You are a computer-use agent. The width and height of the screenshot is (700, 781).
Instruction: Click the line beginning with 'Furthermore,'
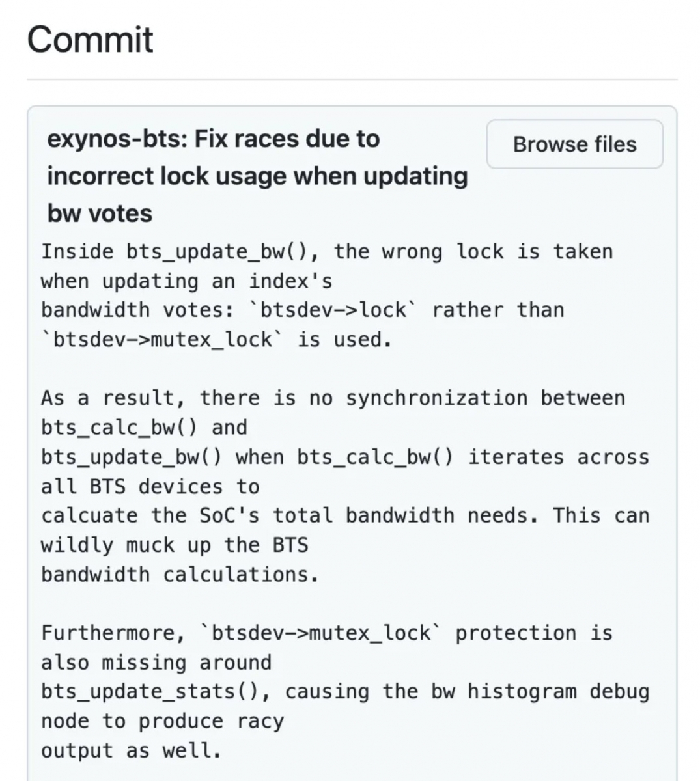327,633
